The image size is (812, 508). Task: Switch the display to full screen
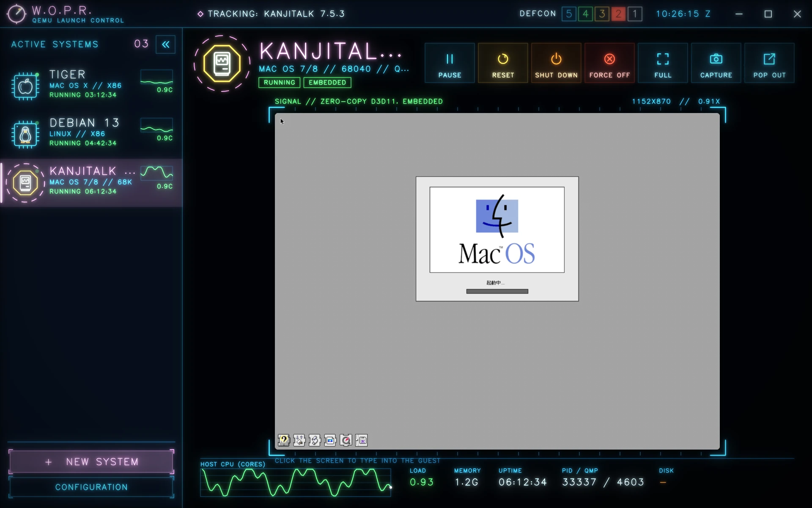pos(663,63)
